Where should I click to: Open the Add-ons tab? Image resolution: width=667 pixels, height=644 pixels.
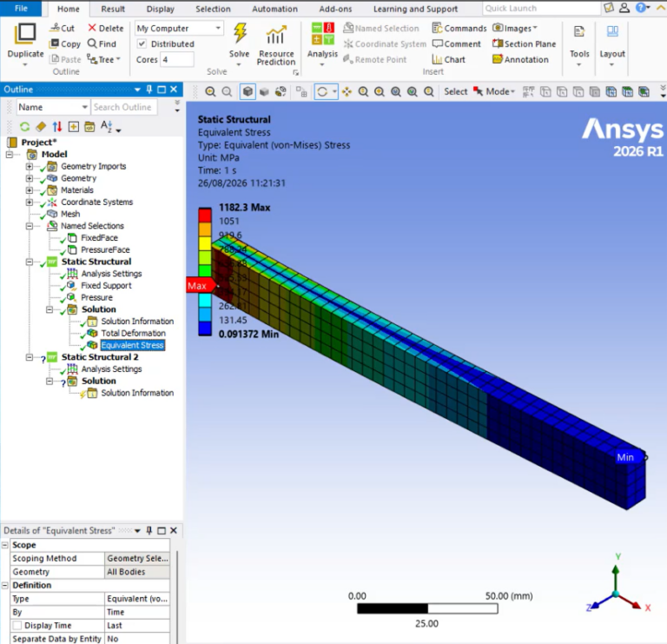tap(335, 9)
